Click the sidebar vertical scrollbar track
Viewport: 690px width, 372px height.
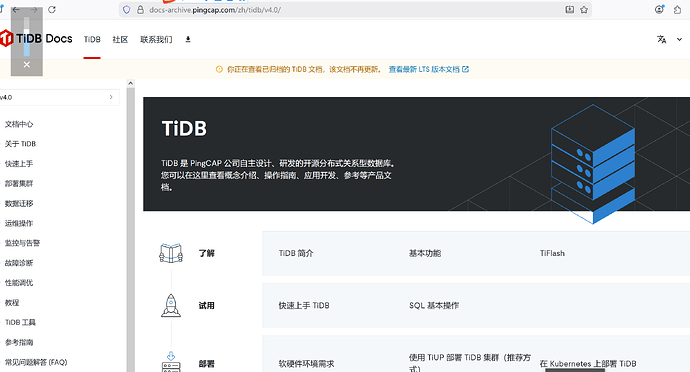(x=130, y=229)
